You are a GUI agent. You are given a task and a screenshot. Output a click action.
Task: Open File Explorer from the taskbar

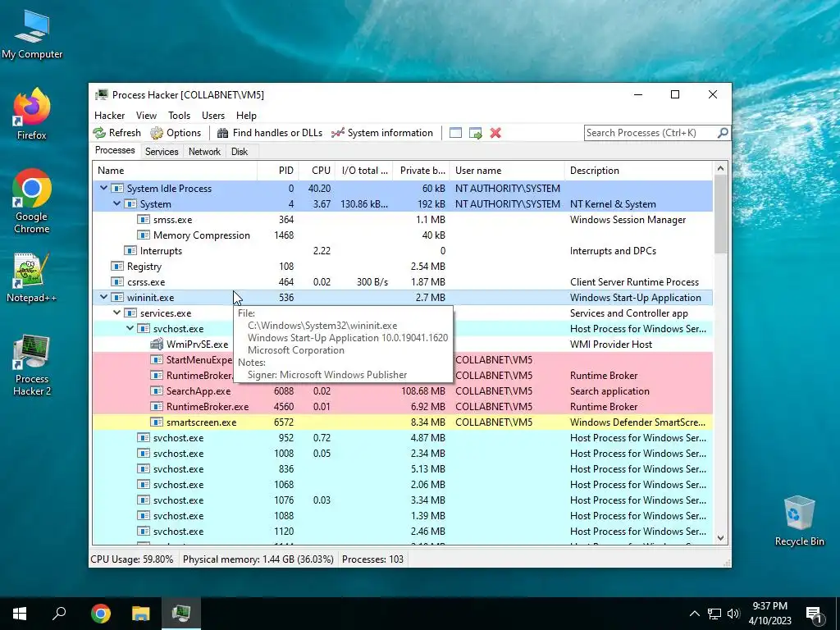[141, 614]
